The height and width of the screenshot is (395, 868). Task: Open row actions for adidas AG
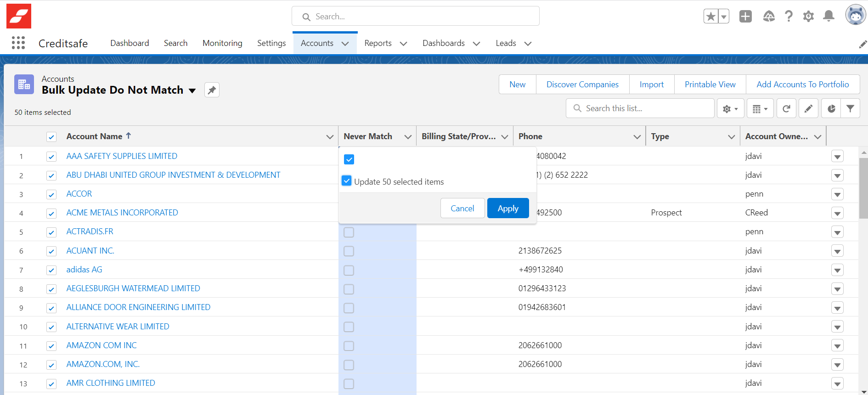pos(837,270)
